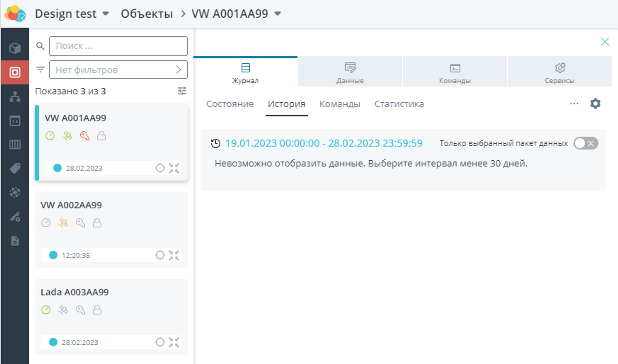Select the red Objects icon in sidebar
Image resolution: width=618 pixels, height=364 pixels.
coord(15,72)
